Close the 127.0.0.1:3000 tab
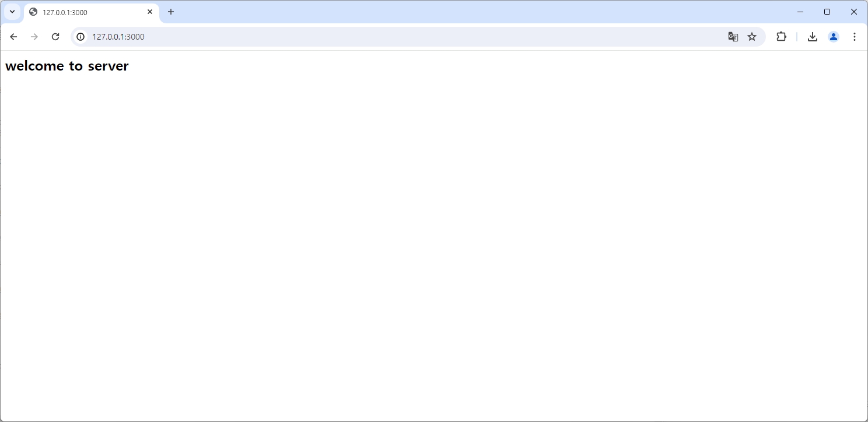This screenshot has width=868, height=422. click(x=150, y=12)
